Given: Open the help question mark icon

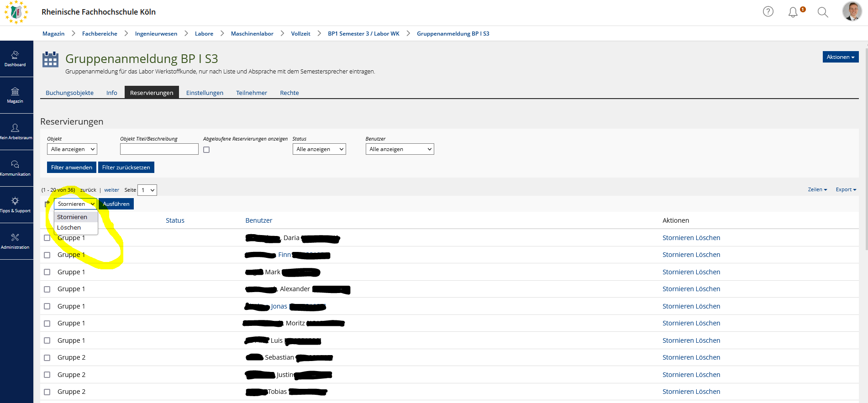Looking at the screenshot, I should pyautogui.click(x=768, y=12).
